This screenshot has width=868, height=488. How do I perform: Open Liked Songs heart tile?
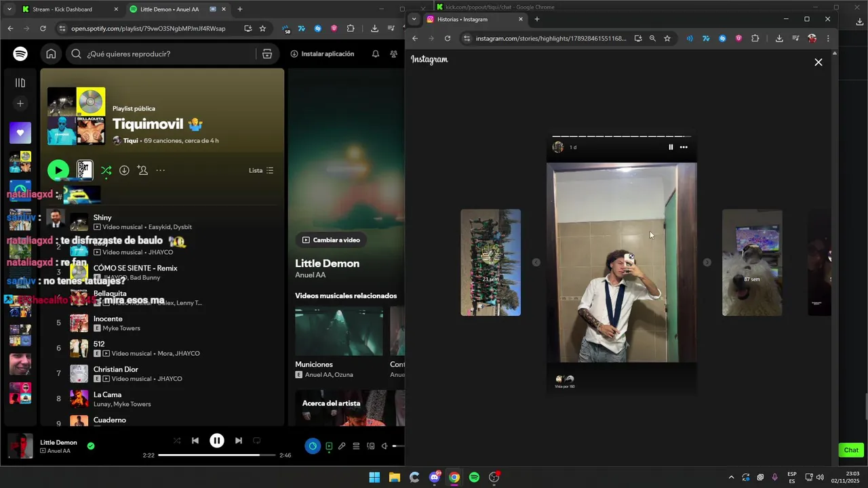pos(20,133)
